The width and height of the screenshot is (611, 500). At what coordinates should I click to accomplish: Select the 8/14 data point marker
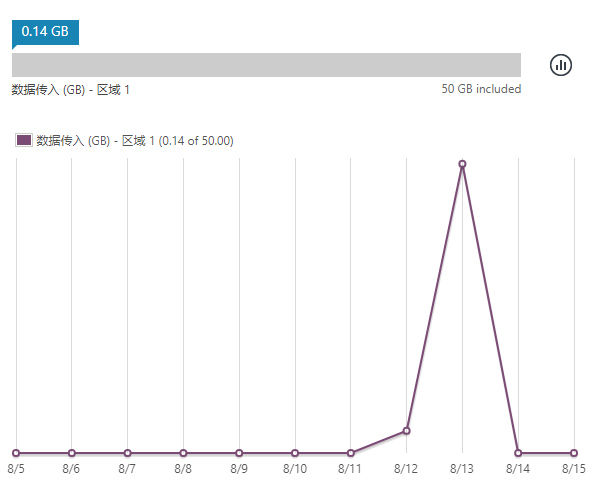[x=518, y=453]
